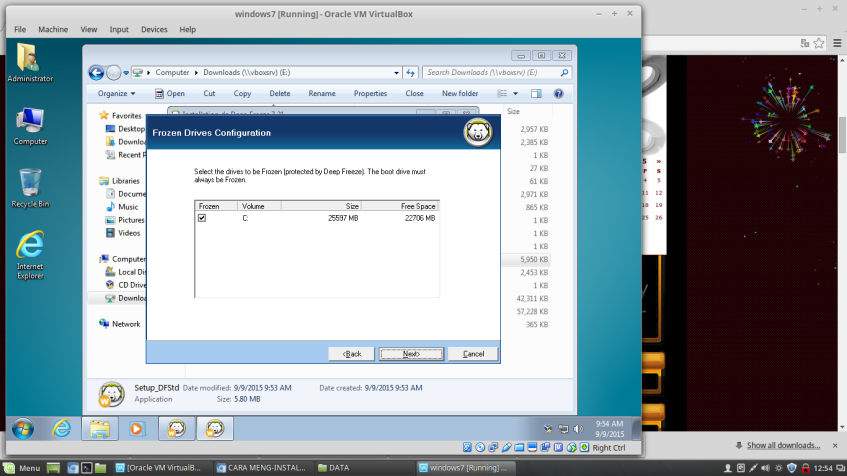
Task: Click New folder in Explorer toolbar
Action: tap(460, 93)
